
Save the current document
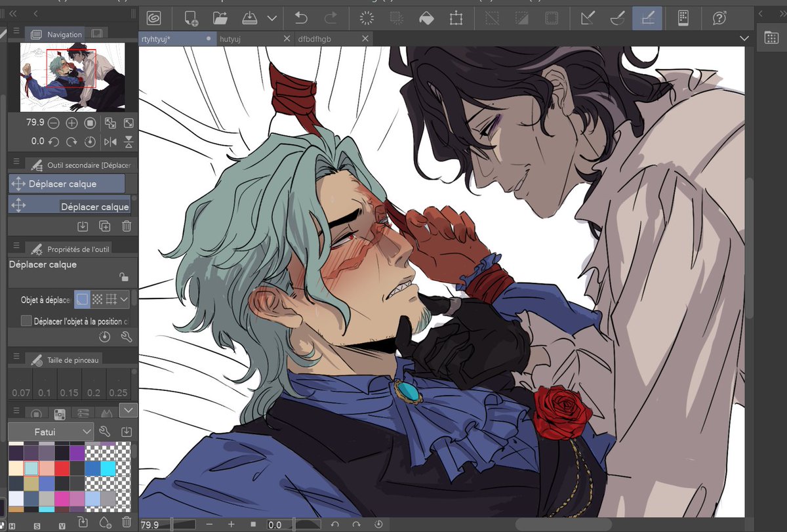click(251, 18)
